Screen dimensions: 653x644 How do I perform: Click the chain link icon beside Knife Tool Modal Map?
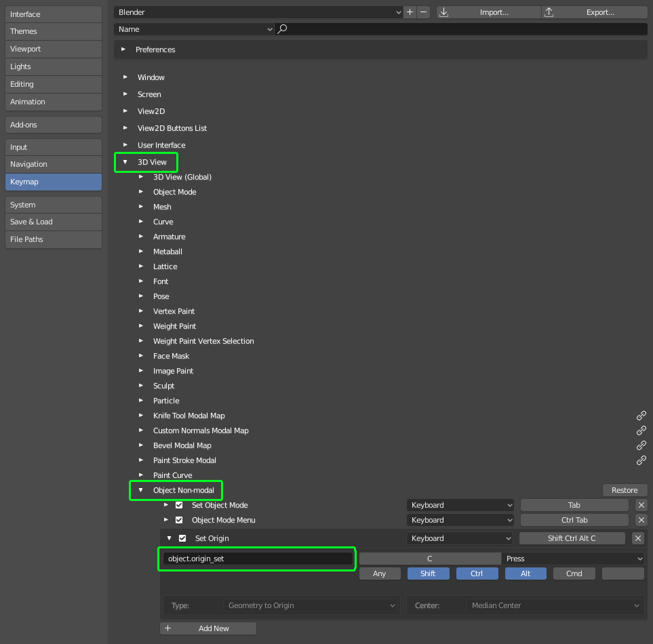point(641,416)
